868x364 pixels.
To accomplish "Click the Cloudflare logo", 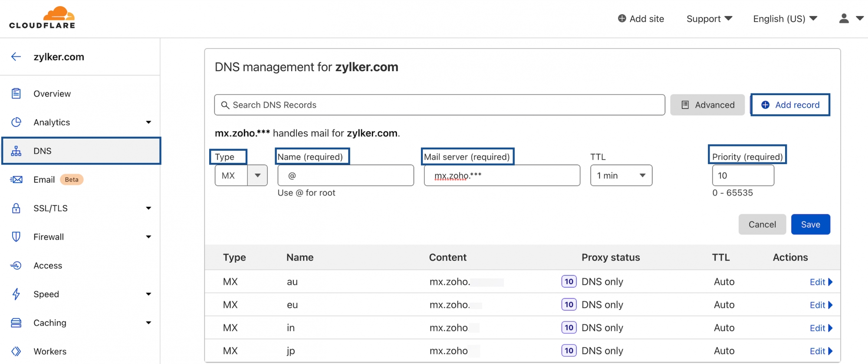I will 42,18.
